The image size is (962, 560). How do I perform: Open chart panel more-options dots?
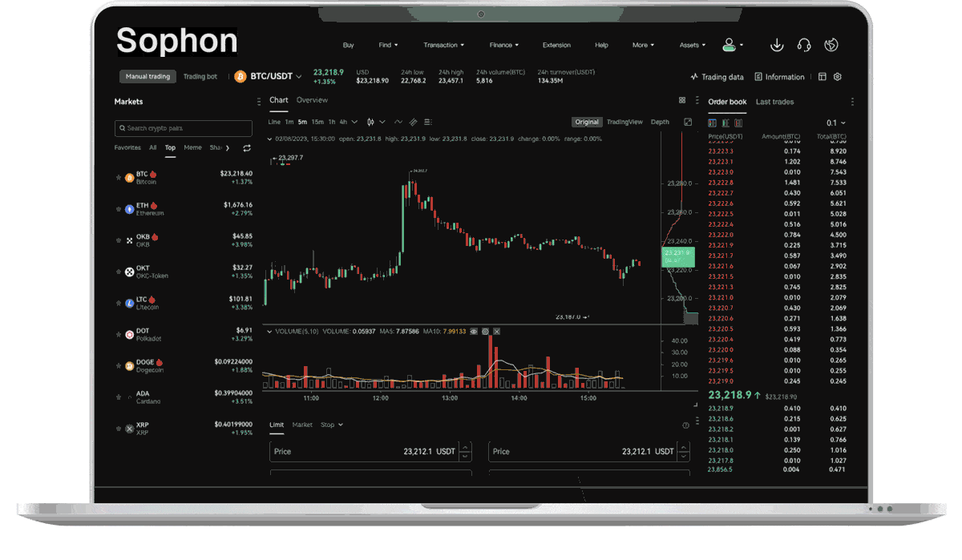pos(698,101)
